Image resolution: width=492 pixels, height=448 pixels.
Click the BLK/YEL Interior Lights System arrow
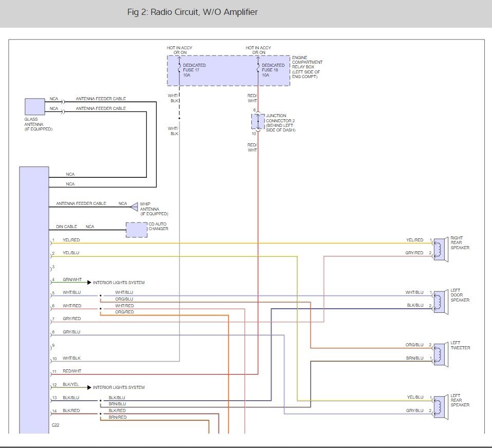pos(89,387)
